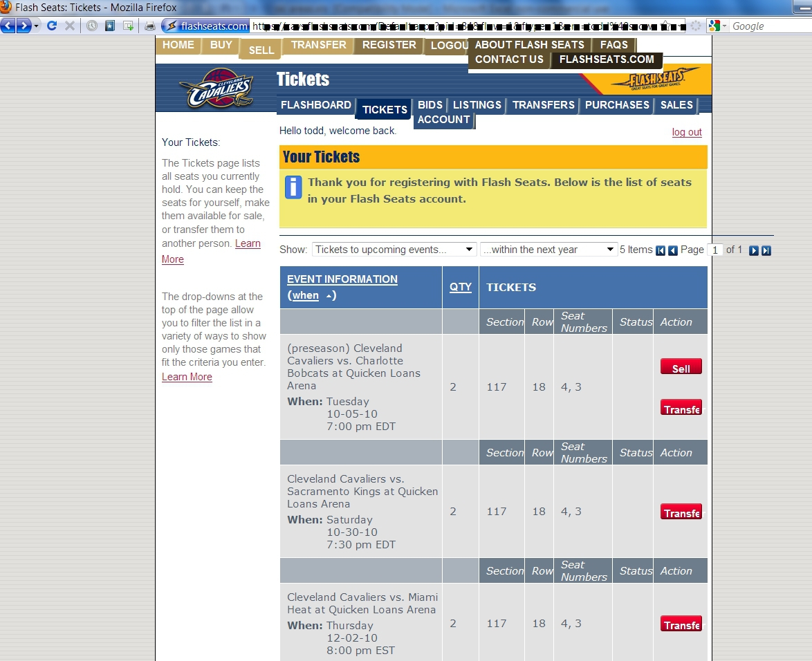Image resolution: width=812 pixels, height=661 pixels.
Task: Select the SELL tab
Action: point(261,50)
